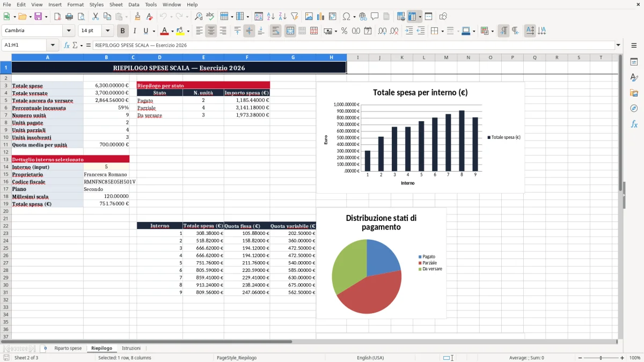Expand the Borders dropdown arrow

443,31
